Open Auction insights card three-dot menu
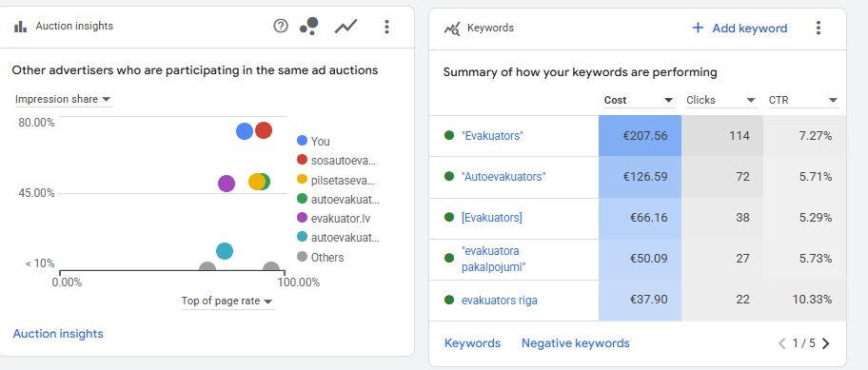Viewport: 868px width, 370px height. pos(387,27)
